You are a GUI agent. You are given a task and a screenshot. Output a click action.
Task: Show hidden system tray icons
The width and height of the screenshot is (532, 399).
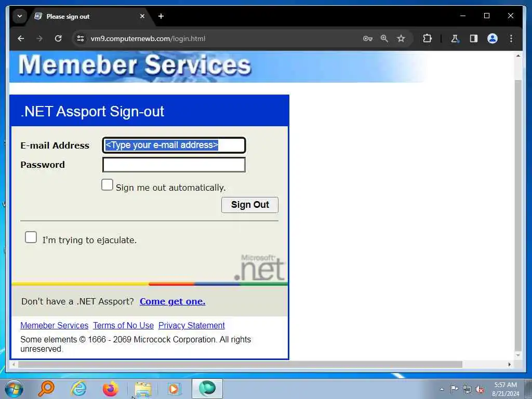(442, 390)
